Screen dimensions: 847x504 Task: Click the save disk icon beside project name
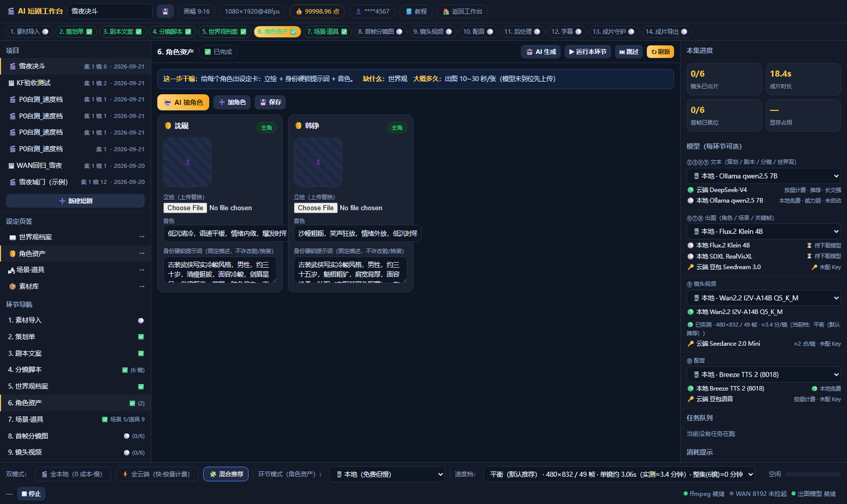(x=165, y=11)
